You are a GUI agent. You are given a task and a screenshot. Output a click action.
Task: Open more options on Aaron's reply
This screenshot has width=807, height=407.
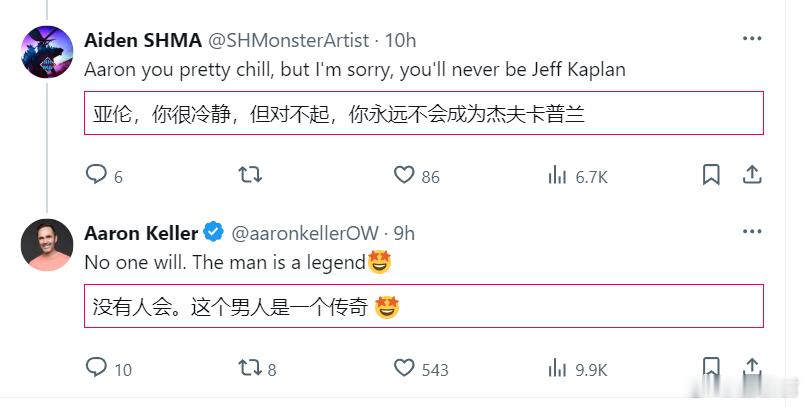752,232
